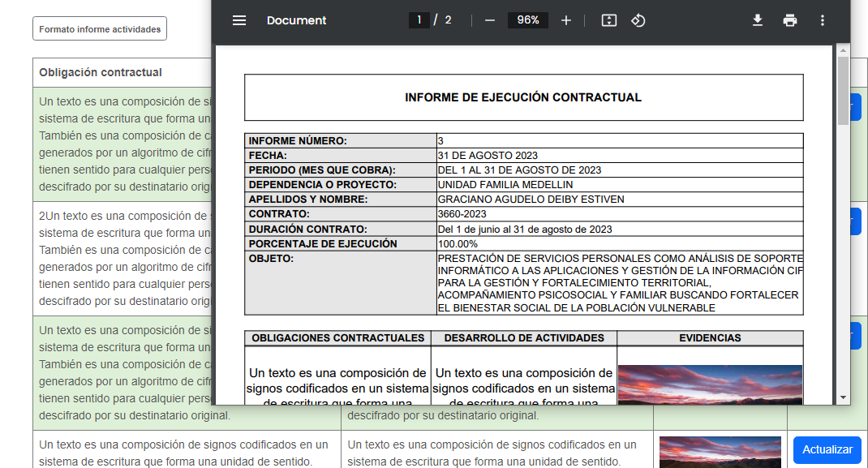Click the OBJETO label cell
868x468 pixels.
tap(341, 283)
